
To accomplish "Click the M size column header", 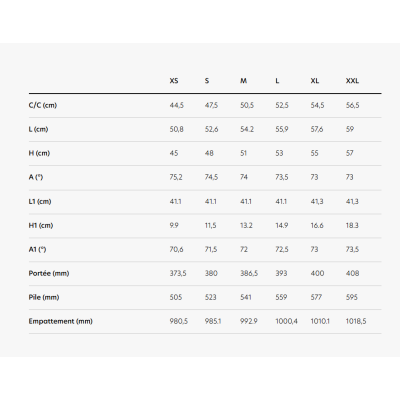I will pos(243,81).
